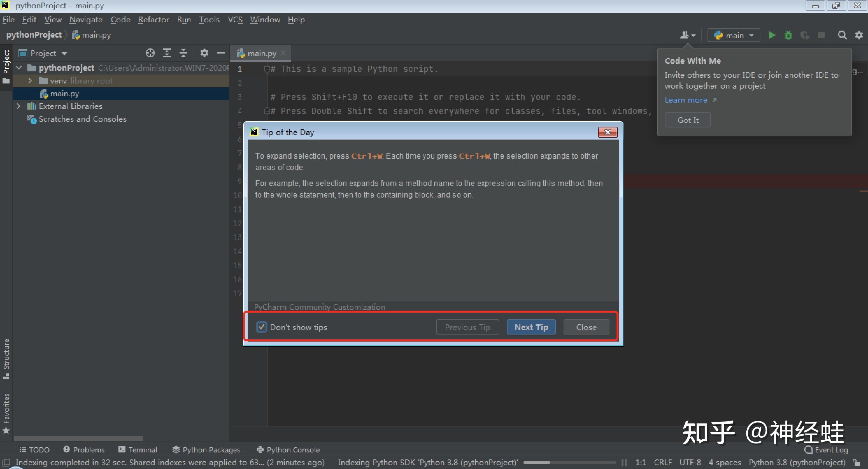Run the main configuration with the green Run icon
The height and width of the screenshot is (469, 868).
click(x=772, y=35)
